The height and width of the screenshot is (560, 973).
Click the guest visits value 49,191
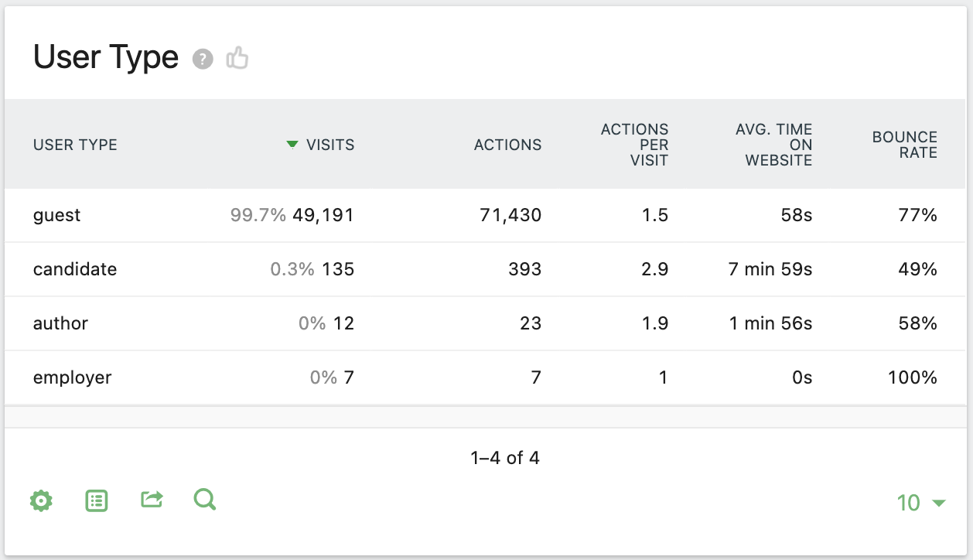click(323, 215)
